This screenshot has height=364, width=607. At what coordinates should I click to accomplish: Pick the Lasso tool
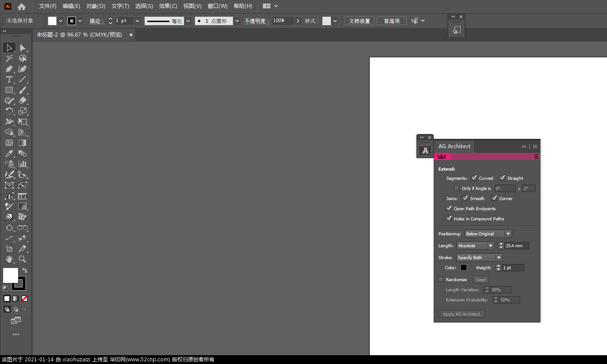coord(23,58)
